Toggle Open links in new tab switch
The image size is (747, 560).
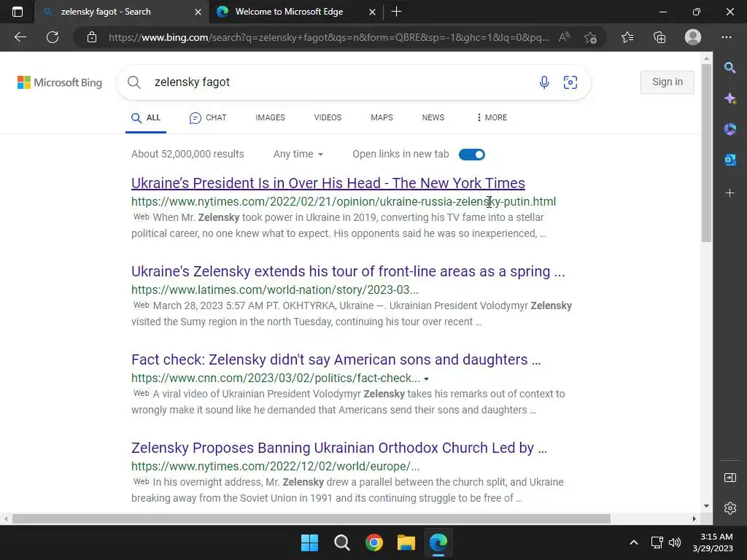click(472, 155)
